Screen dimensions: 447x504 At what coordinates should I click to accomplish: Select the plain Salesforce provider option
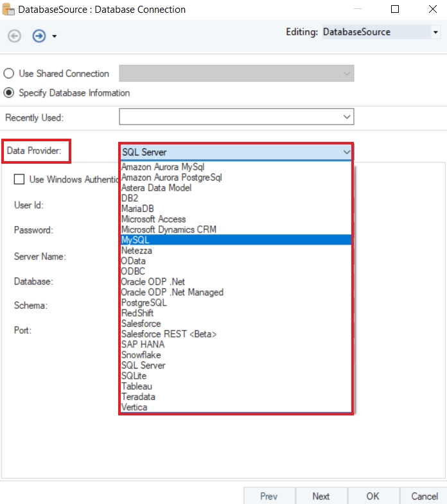pos(236,324)
